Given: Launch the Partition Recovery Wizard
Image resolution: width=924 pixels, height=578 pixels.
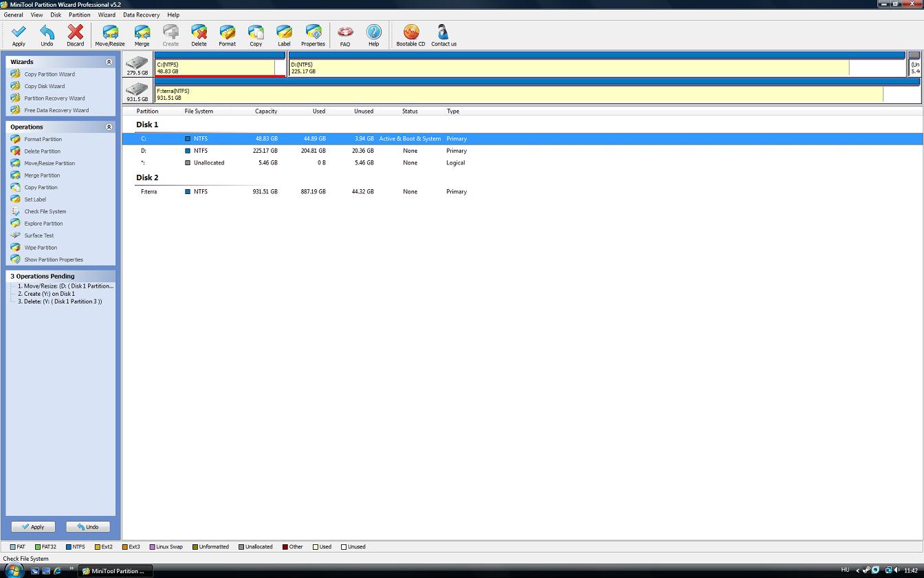Looking at the screenshot, I should click(x=54, y=98).
